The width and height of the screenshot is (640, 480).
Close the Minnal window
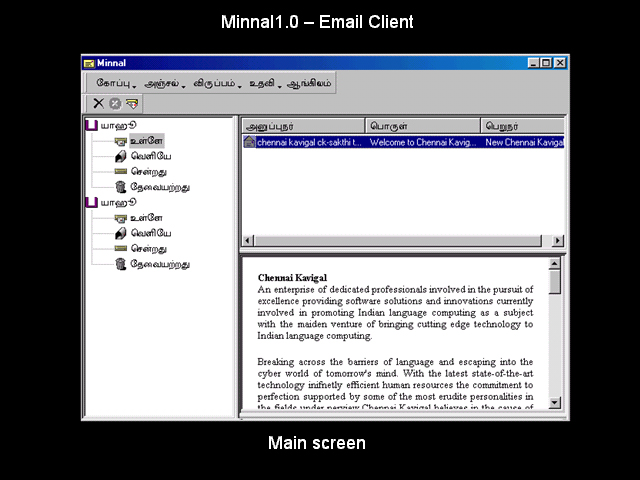560,63
